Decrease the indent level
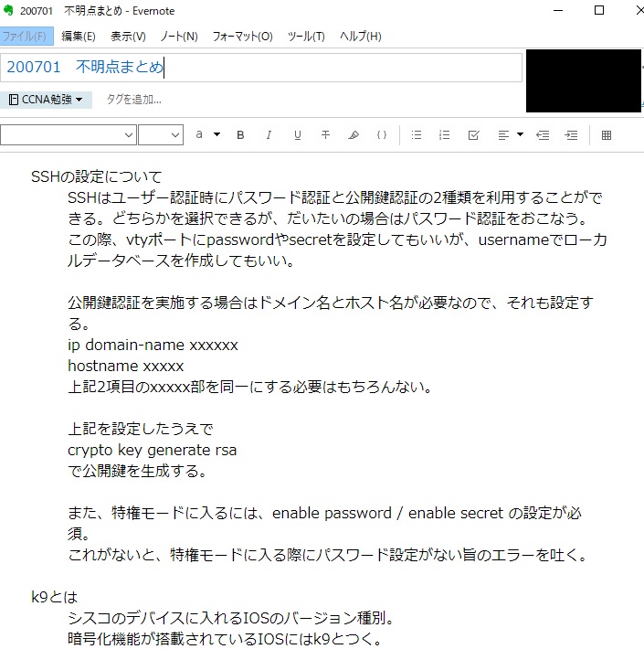Viewport: 644px width, 649px height. (543, 135)
